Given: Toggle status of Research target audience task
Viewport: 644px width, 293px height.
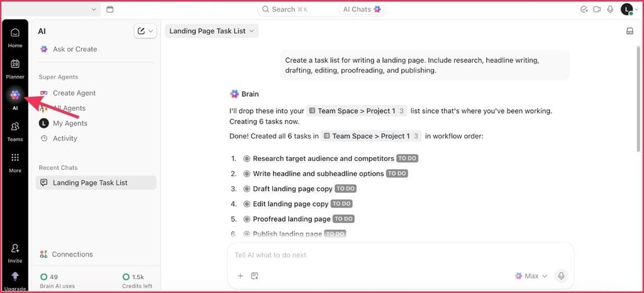Looking at the screenshot, I should tap(247, 159).
